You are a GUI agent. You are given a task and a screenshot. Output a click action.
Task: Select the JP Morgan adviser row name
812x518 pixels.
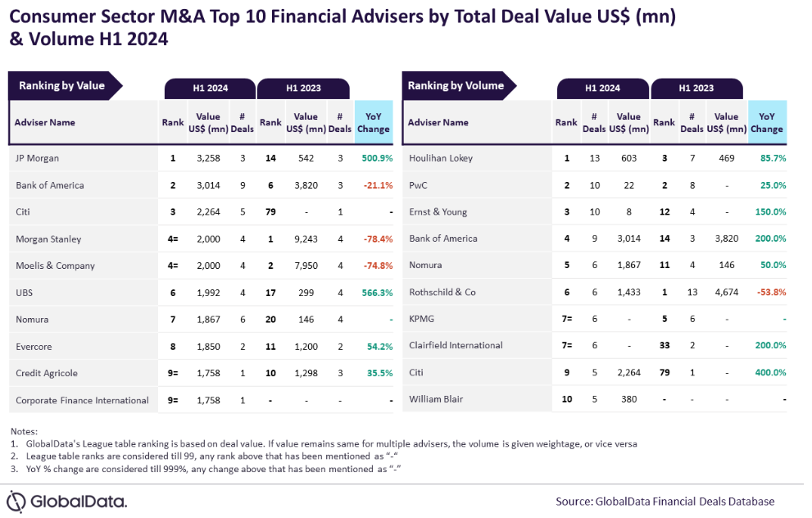click(x=38, y=158)
